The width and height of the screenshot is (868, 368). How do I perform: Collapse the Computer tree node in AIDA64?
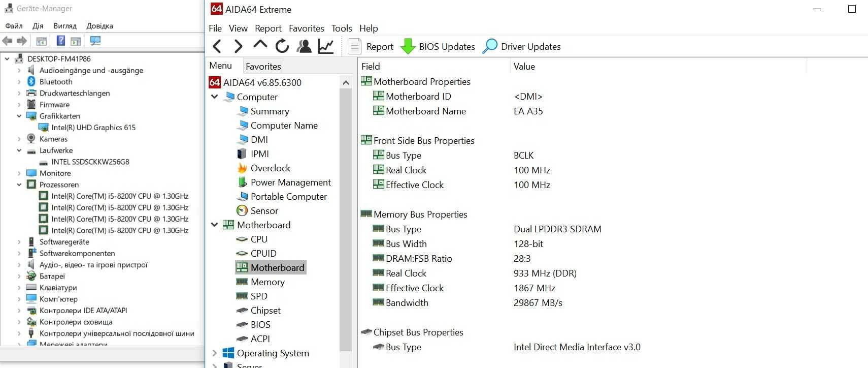pos(214,97)
